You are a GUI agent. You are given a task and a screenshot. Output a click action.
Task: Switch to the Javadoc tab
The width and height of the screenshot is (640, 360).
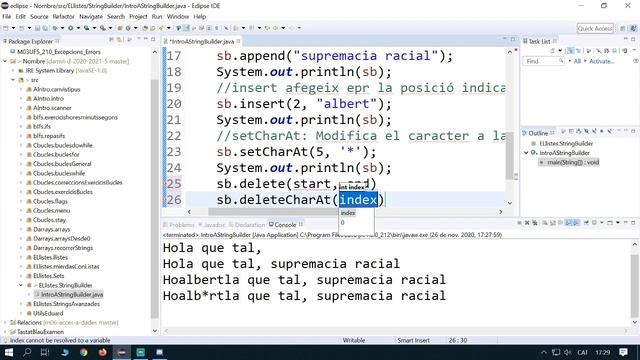pyautogui.click(x=211, y=225)
